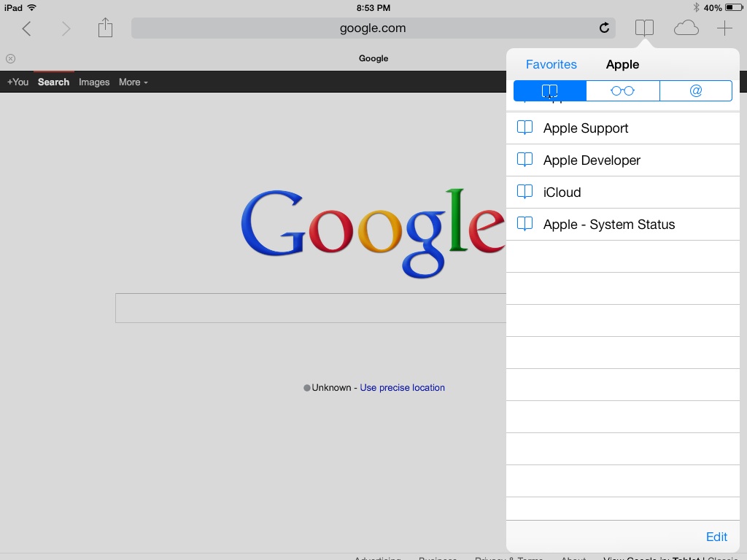The height and width of the screenshot is (560, 747).
Task: Go back to Favorites folder
Action: tap(551, 64)
